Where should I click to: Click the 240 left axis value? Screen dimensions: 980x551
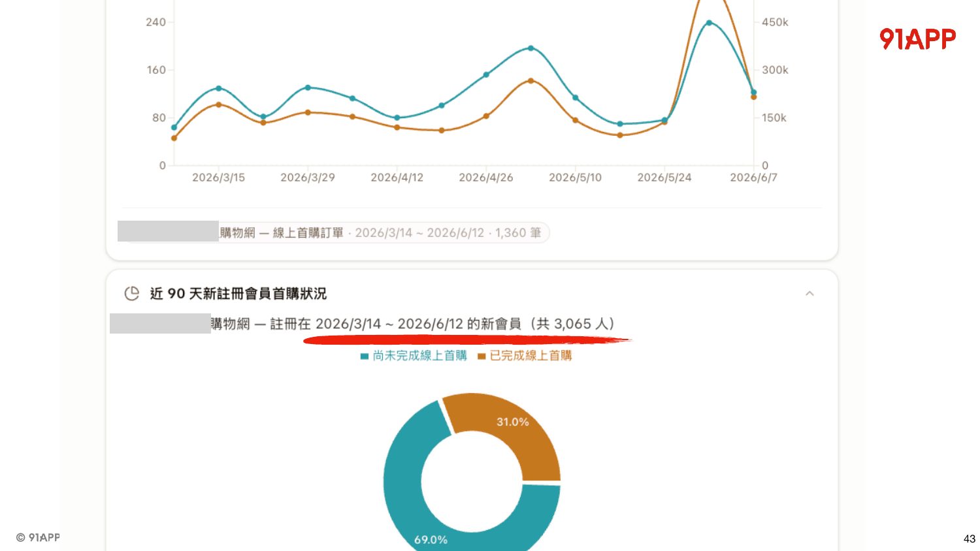coord(155,22)
